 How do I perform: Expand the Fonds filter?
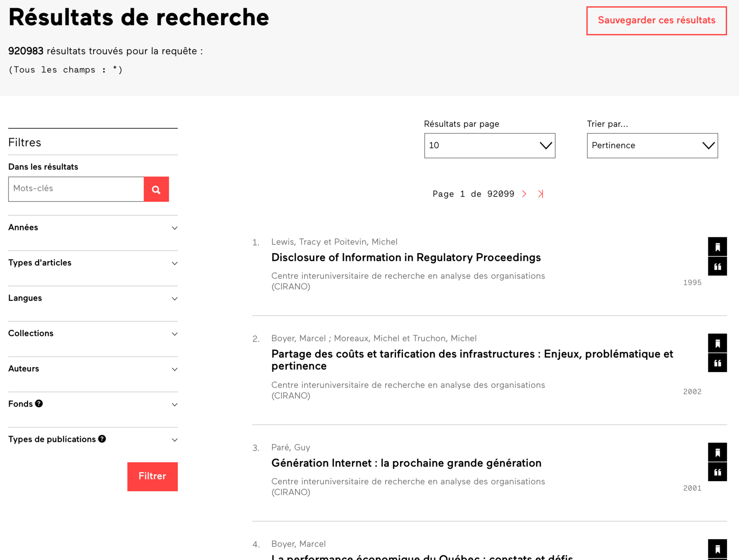pos(93,404)
